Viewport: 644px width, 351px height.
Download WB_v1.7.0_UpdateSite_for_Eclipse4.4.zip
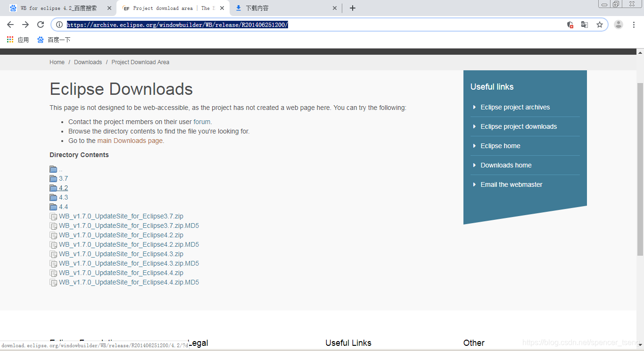click(121, 273)
